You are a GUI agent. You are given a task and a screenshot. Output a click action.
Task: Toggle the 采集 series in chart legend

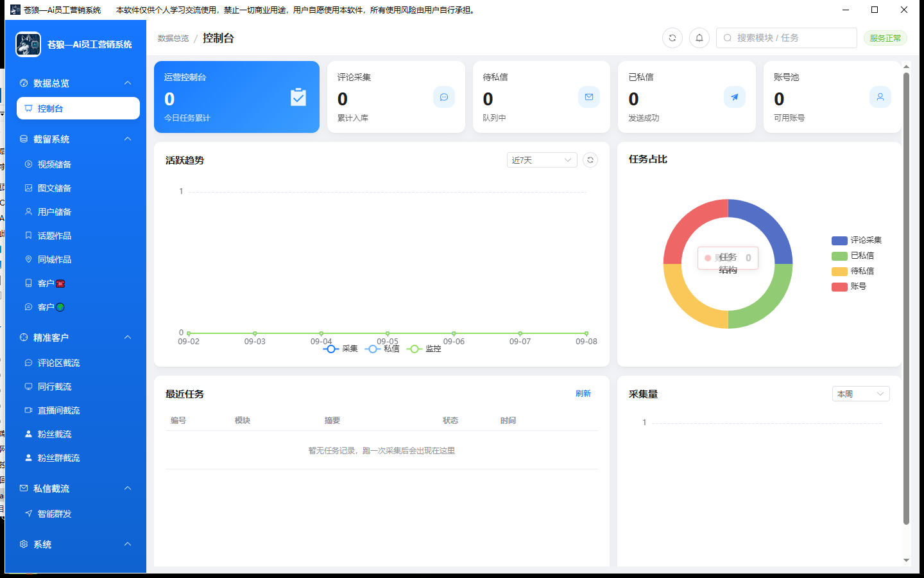coord(341,349)
